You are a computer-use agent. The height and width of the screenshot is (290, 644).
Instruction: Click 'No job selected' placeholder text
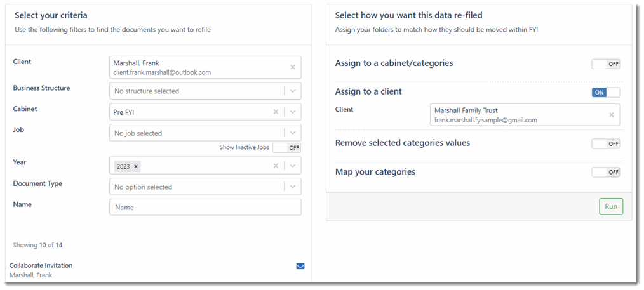pyautogui.click(x=138, y=133)
